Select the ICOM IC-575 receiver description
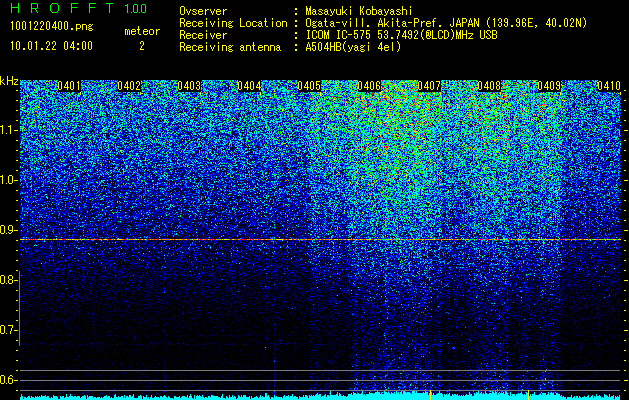This screenshot has width=629, height=400. pyautogui.click(x=401, y=35)
